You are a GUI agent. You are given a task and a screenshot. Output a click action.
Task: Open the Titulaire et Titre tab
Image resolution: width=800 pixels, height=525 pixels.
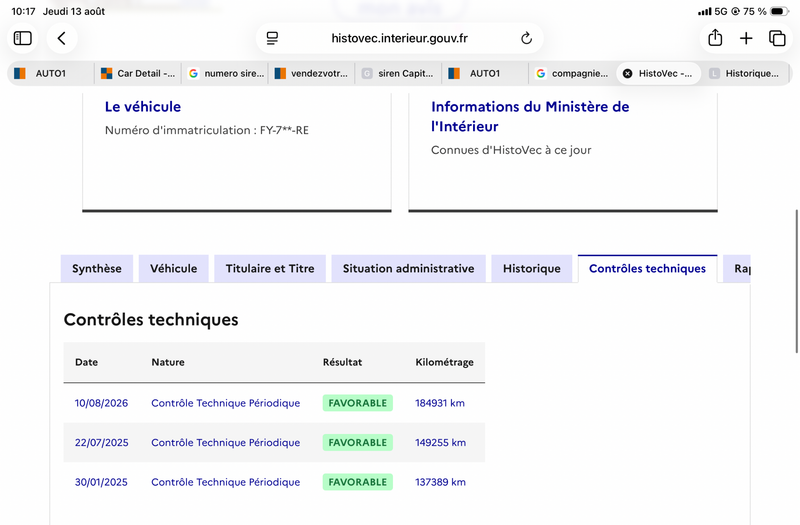click(x=270, y=269)
